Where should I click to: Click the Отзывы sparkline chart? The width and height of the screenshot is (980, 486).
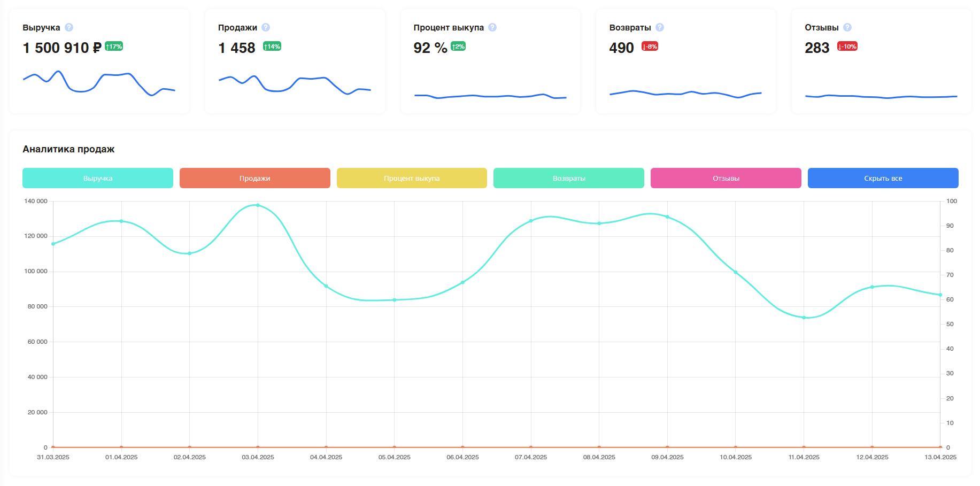[x=881, y=97]
